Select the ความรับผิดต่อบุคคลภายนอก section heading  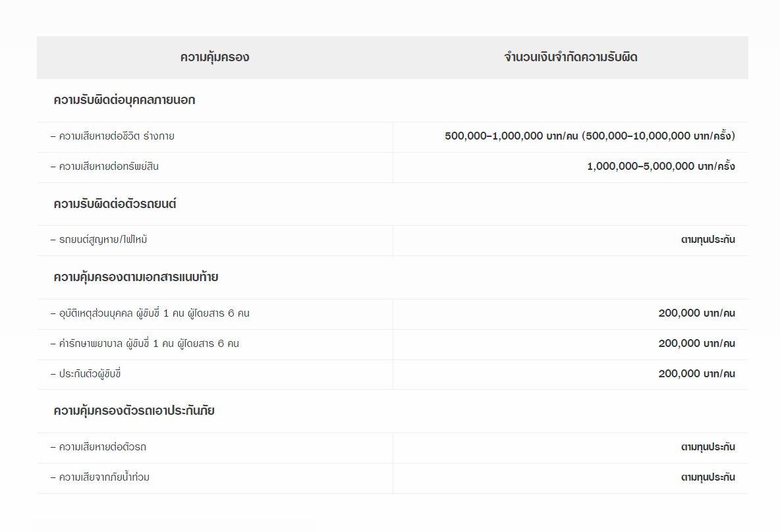pyautogui.click(x=125, y=100)
